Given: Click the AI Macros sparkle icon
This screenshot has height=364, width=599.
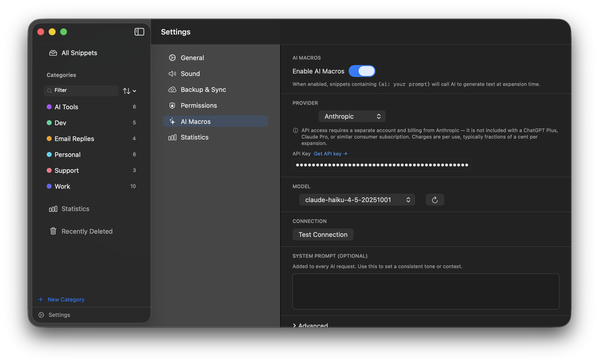Looking at the screenshot, I should tap(172, 121).
